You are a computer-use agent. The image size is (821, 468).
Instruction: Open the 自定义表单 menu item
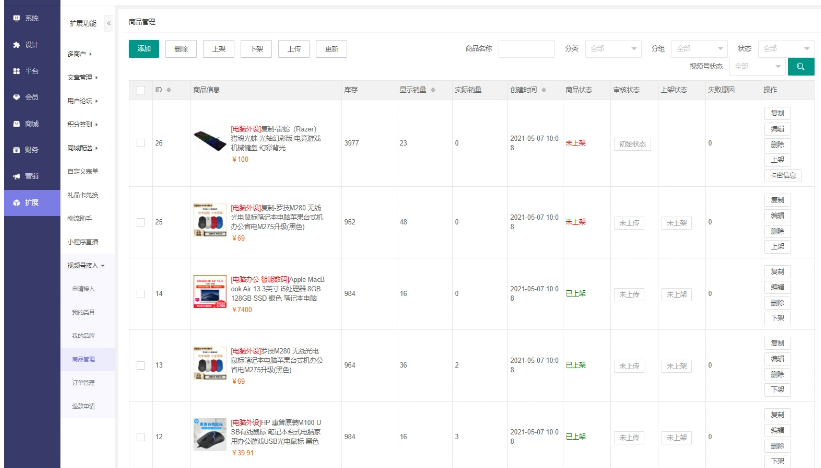83,171
